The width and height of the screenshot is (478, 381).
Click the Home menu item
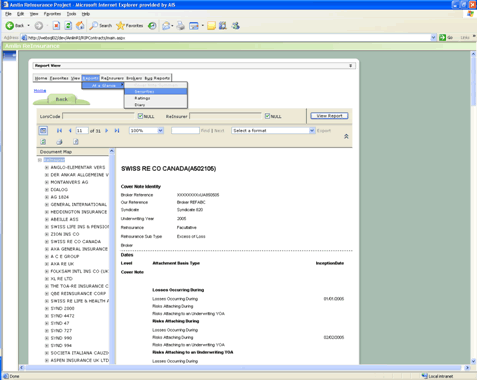pyautogui.click(x=41, y=78)
